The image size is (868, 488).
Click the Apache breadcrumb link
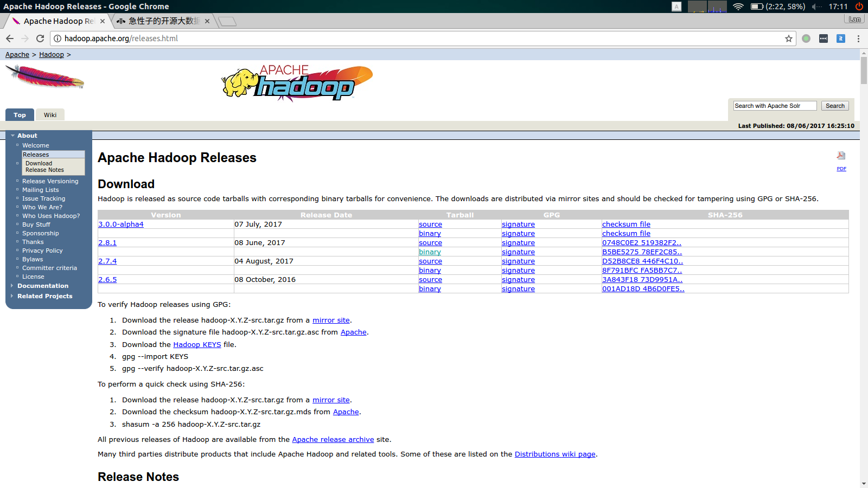pos(17,55)
